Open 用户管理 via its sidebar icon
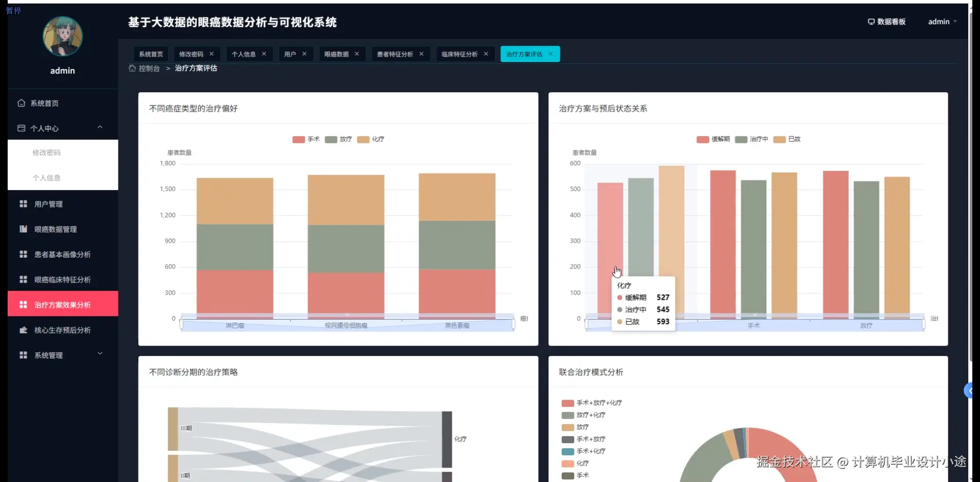980x482 pixels. tap(23, 203)
